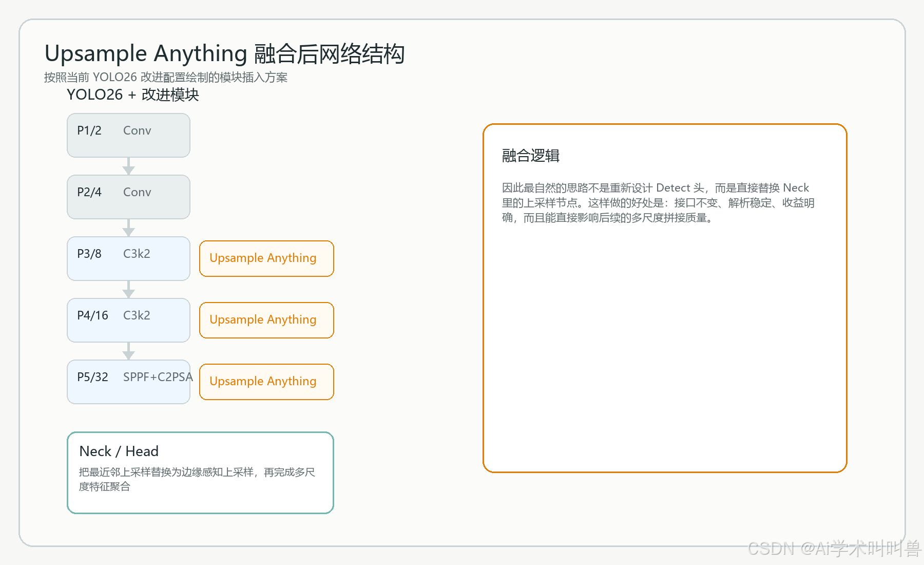Click the arrow between P4/16 and P5/32
924x565 pixels.
click(x=128, y=351)
